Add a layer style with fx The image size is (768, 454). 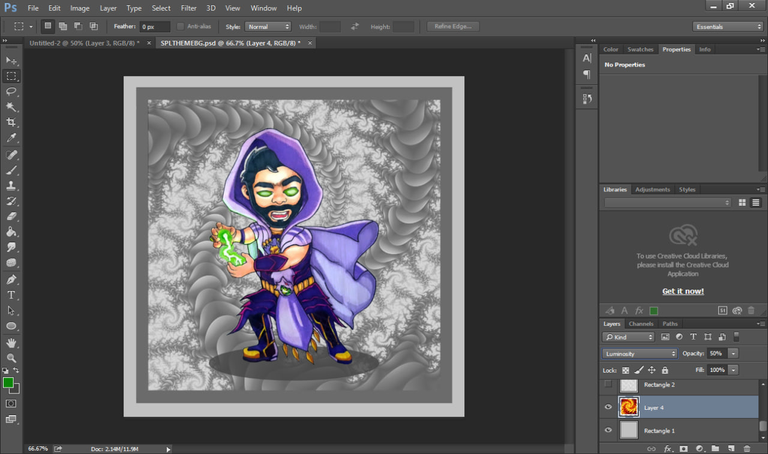click(668, 448)
